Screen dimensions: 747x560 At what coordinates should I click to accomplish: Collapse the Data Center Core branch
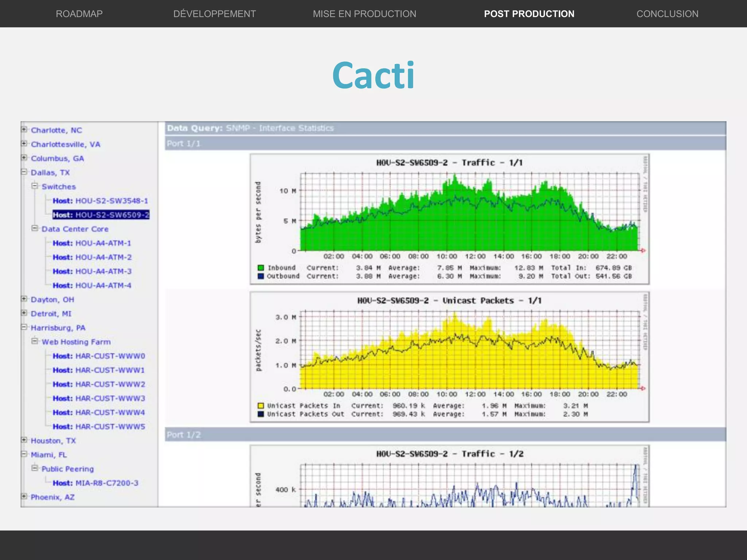[x=35, y=228]
